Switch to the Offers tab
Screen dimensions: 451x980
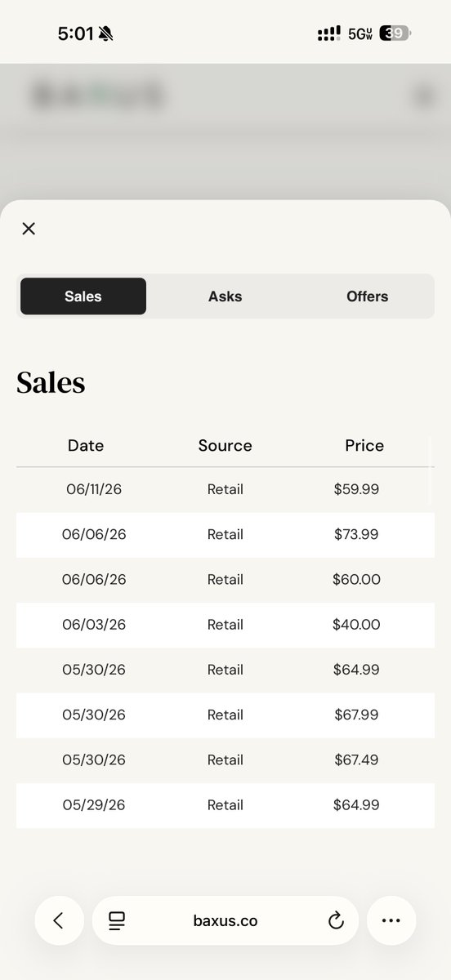pyautogui.click(x=367, y=296)
